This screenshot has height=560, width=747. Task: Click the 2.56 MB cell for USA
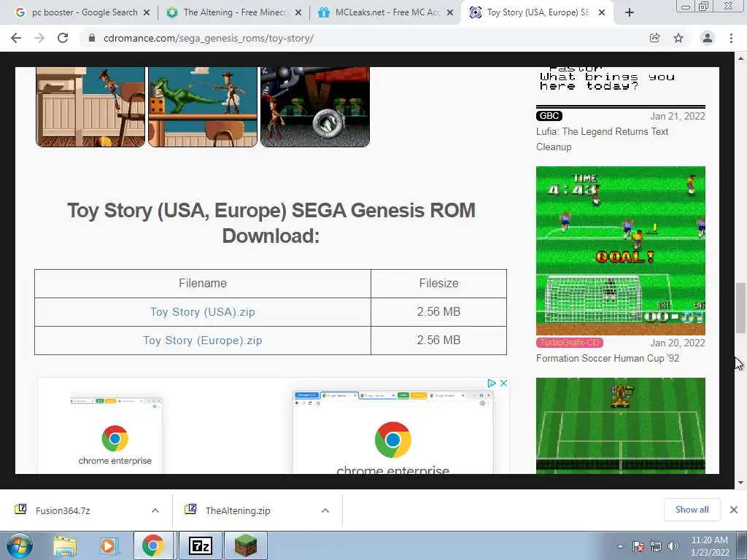[438, 312]
